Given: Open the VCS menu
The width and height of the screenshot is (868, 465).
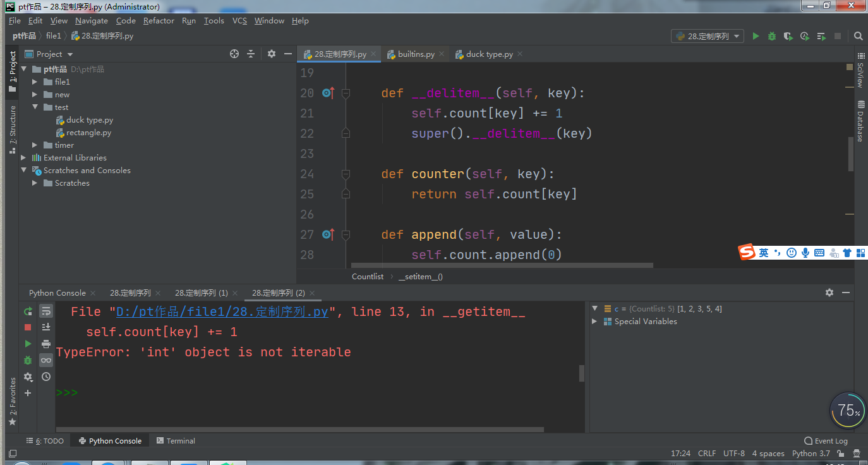Looking at the screenshot, I should click(239, 21).
